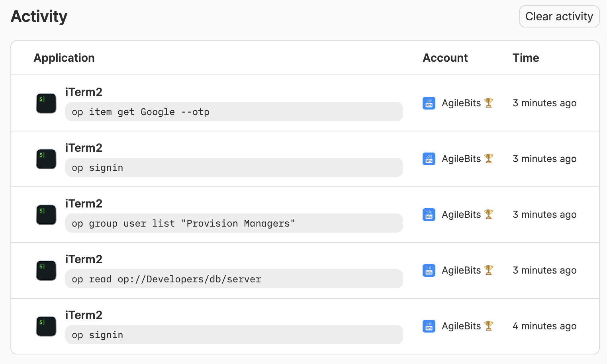Select the iTerm2 icon on the 'Provision Managers' row

click(x=46, y=215)
